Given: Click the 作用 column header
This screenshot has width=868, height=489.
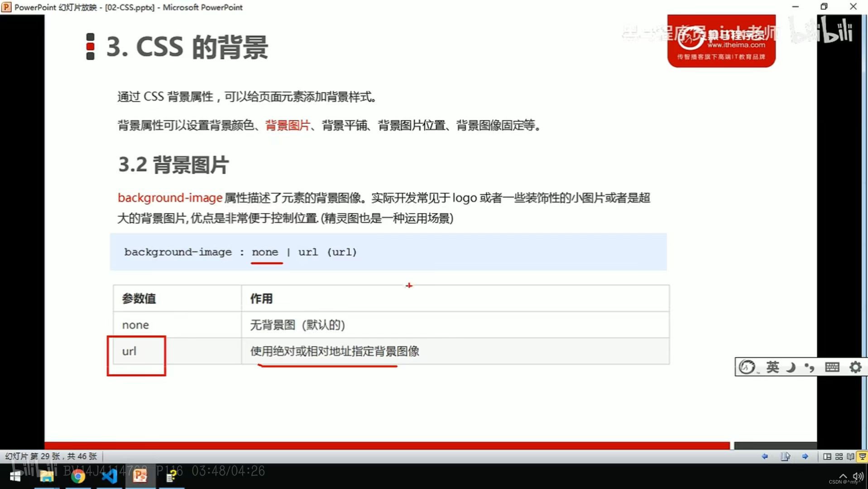Looking at the screenshot, I should pos(456,298).
